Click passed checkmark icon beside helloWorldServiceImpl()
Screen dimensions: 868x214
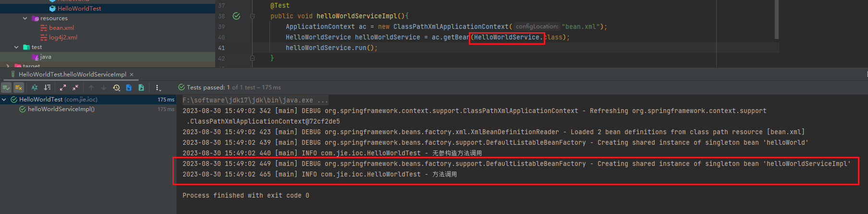click(23, 109)
